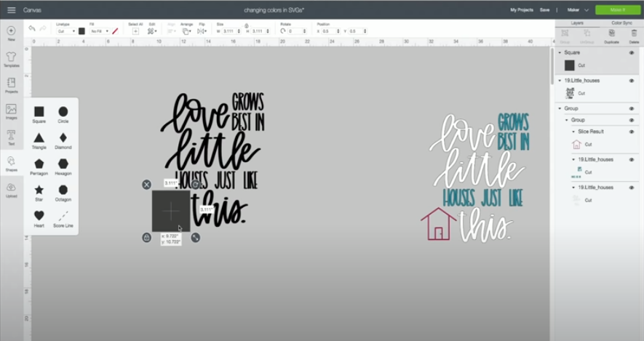The image size is (644, 341).
Task: Hide the last 19.Little_houses layer
Action: (x=632, y=188)
